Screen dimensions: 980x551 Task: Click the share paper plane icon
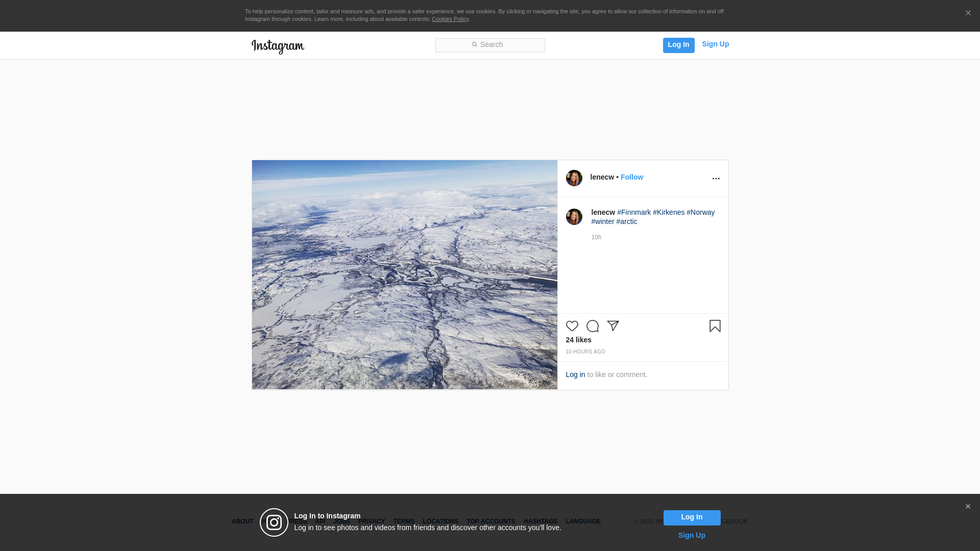click(613, 326)
